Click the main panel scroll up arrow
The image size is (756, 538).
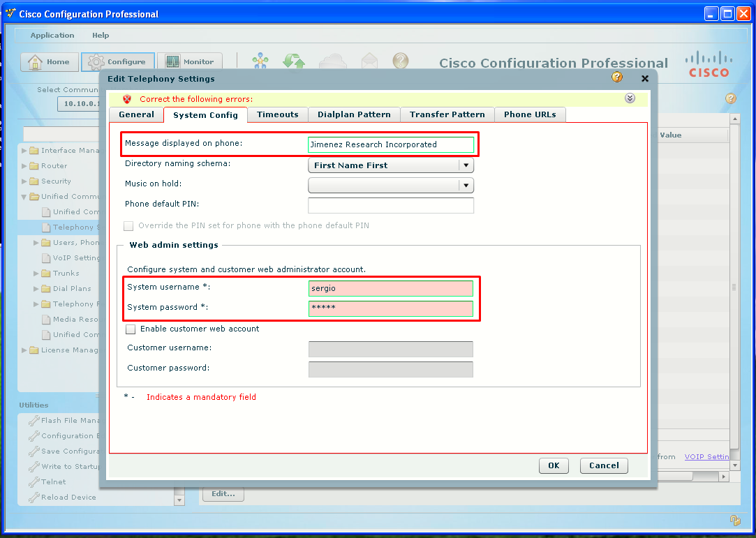(734, 119)
